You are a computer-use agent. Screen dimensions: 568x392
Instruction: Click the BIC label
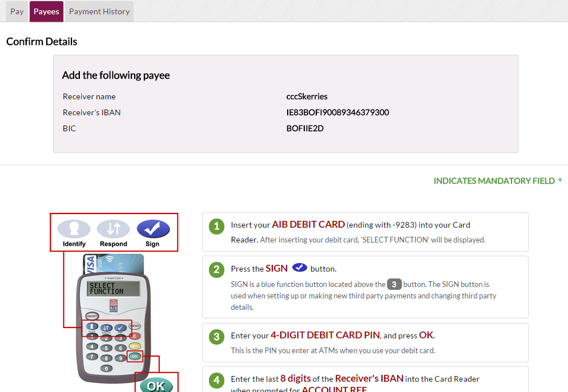point(69,128)
